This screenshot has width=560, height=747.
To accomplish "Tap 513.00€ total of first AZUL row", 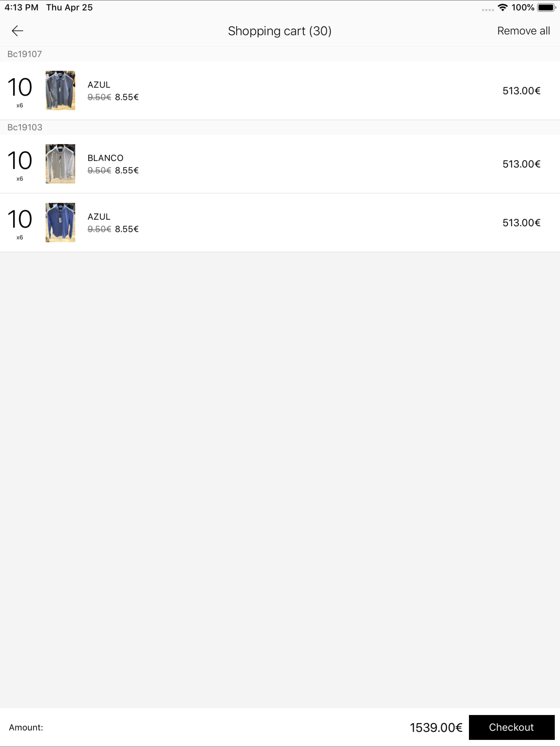I will 521,91.
